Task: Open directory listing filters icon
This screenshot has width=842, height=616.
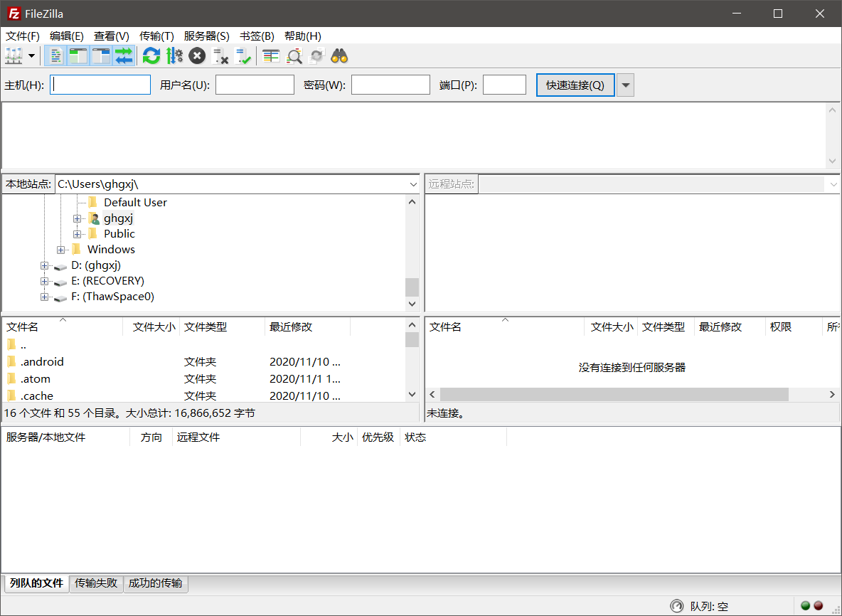Action: pyautogui.click(x=271, y=56)
